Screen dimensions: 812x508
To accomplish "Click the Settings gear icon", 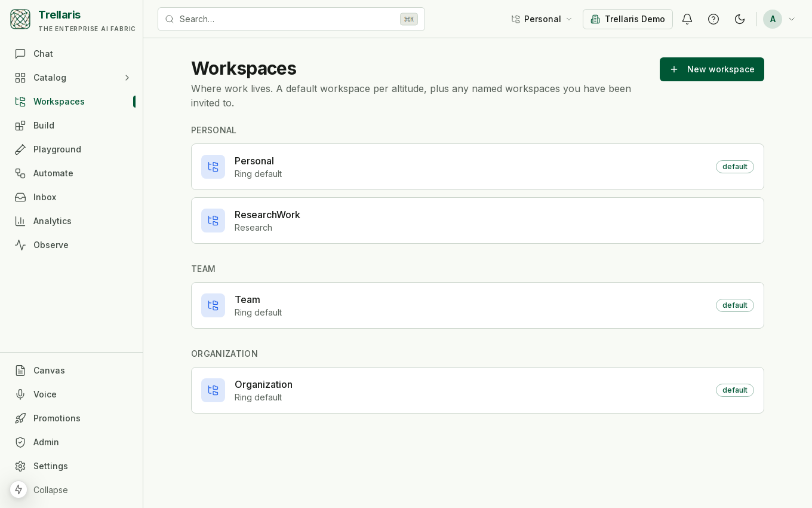I will pyautogui.click(x=20, y=466).
